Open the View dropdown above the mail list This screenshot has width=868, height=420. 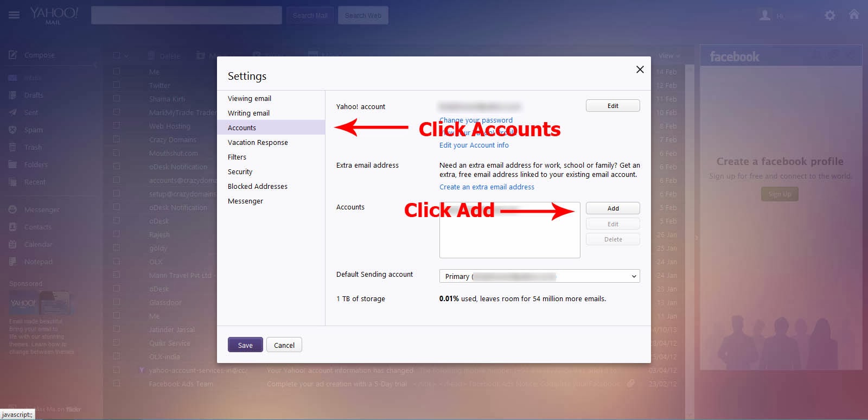[x=669, y=56]
